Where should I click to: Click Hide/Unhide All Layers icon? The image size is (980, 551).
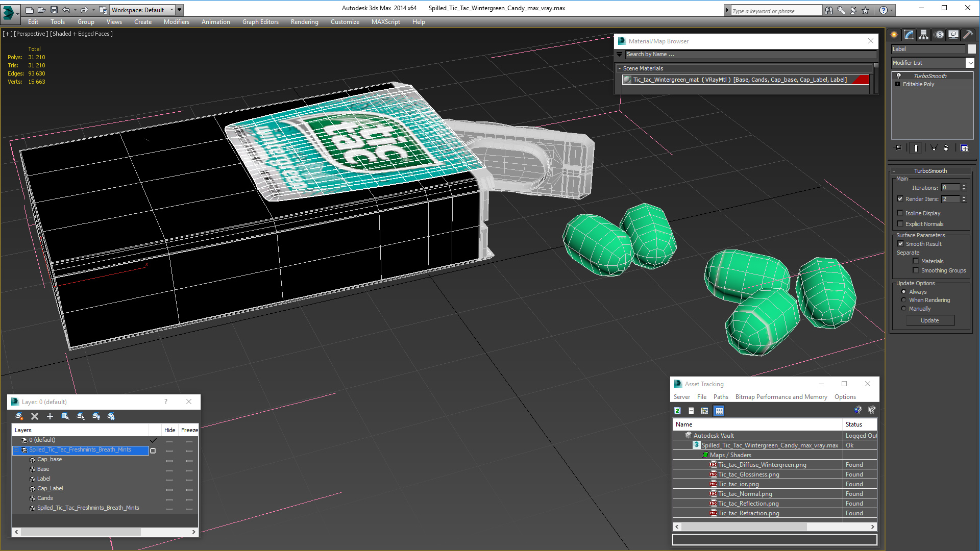96,416
